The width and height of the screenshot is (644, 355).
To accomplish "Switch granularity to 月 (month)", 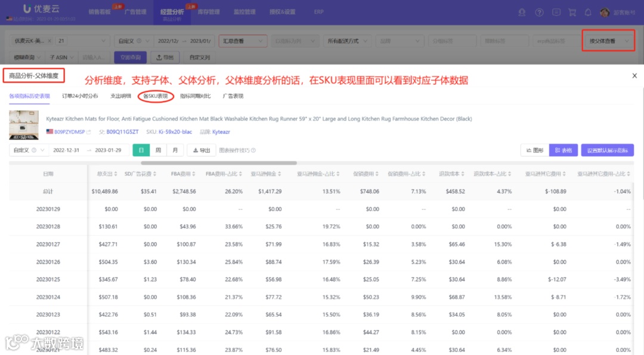I will (x=175, y=150).
